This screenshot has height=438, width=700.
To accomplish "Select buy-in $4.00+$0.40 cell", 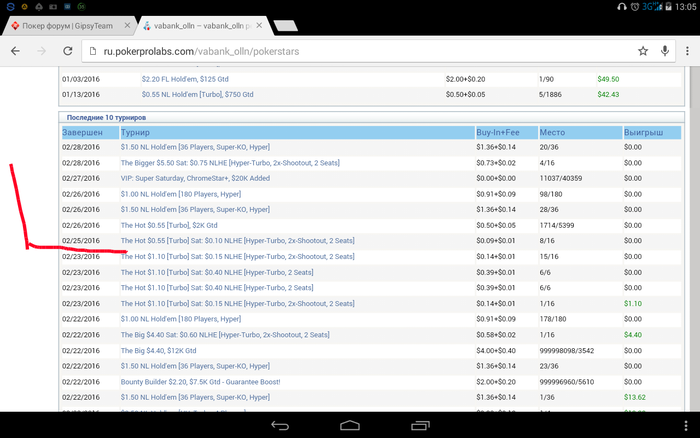I will pyautogui.click(x=496, y=351).
